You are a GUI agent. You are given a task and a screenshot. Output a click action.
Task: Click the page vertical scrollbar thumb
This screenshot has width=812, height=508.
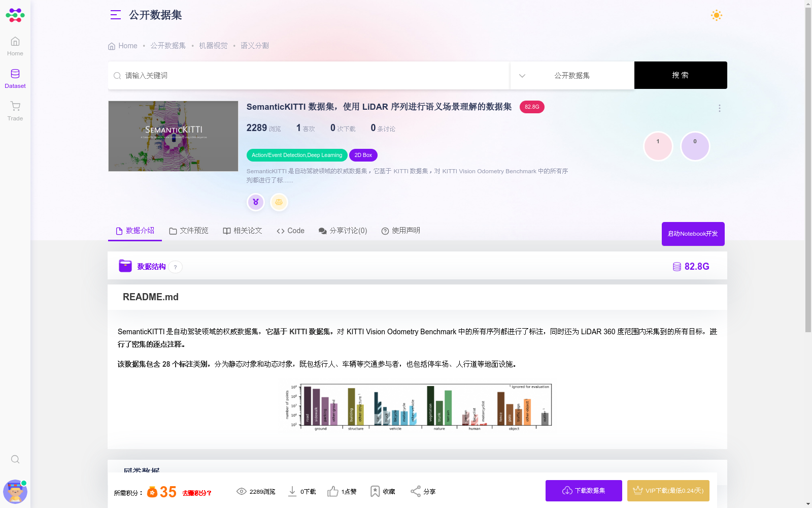pyautogui.click(x=808, y=170)
